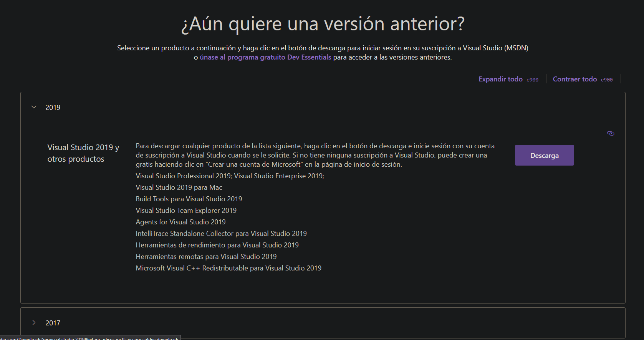
Task: Click 'Visual Studio 2019 y otros productos' heading
Action: pos(83,153)
